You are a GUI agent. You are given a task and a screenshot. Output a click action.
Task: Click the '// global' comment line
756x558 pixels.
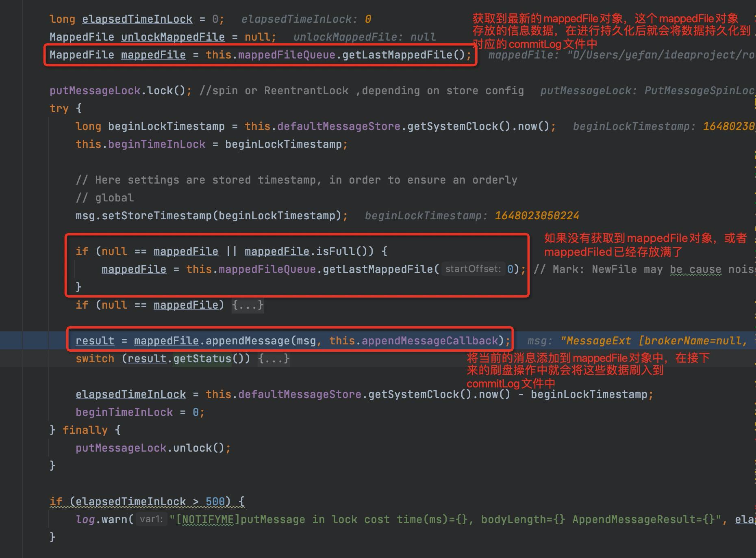pos(104,198)
